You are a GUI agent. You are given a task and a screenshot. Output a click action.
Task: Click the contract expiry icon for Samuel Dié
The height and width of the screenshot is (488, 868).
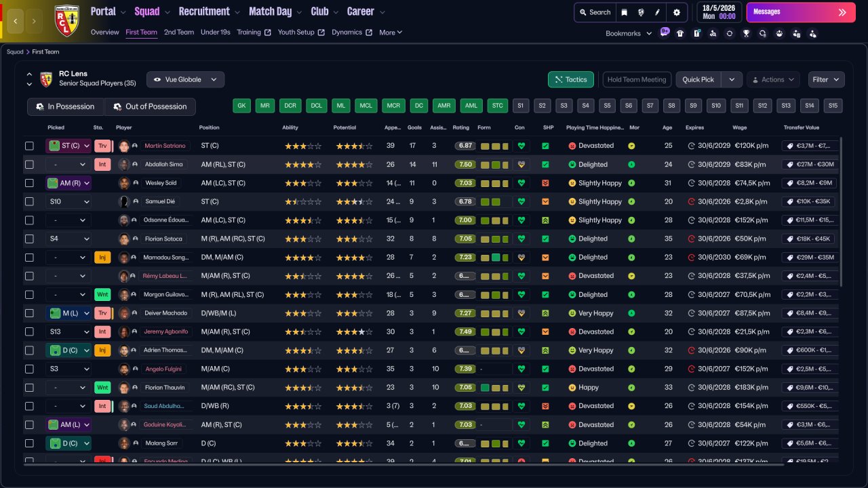(x=692, y=201)
